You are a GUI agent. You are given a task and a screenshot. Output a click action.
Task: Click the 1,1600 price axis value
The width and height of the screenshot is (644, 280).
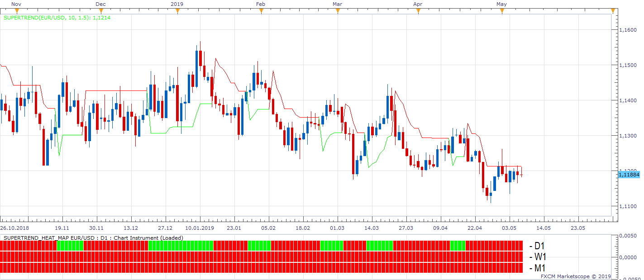point(627,30)
